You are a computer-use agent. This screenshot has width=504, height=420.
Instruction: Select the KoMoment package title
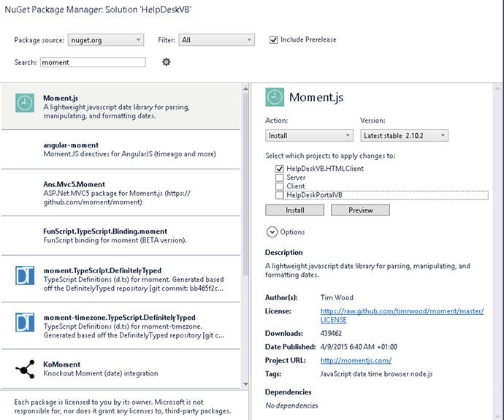tap(61, 364)
